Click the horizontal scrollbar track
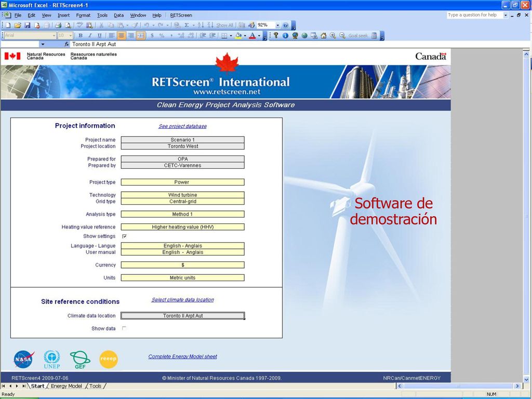Viewport: 532px width, 399px height. [459, 386]
